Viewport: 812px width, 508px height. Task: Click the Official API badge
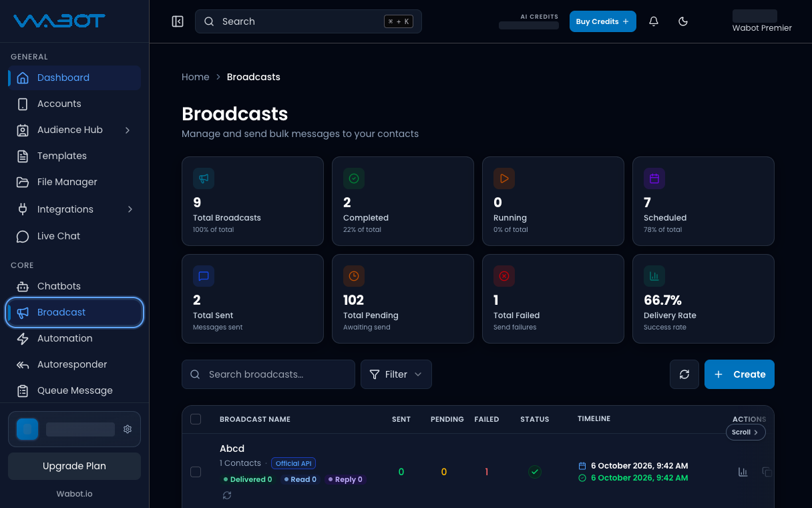tap(293, 463)
